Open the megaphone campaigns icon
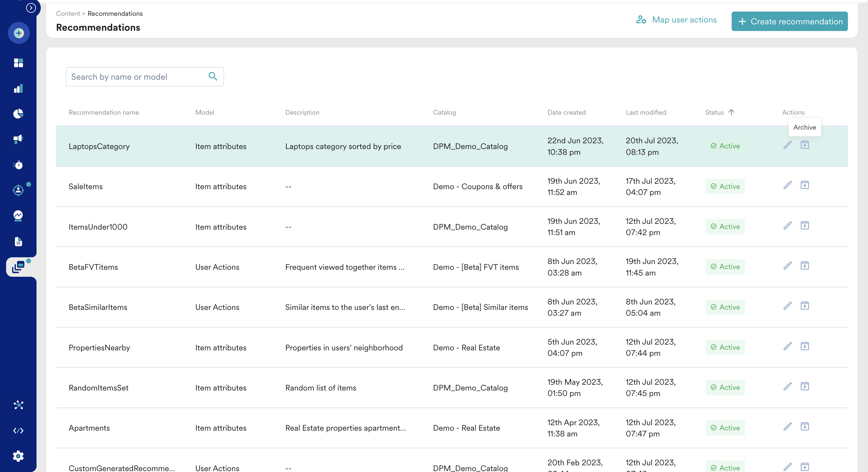Image resolution: width=868 pixels, height=472 pixels. tap(19, 139)
